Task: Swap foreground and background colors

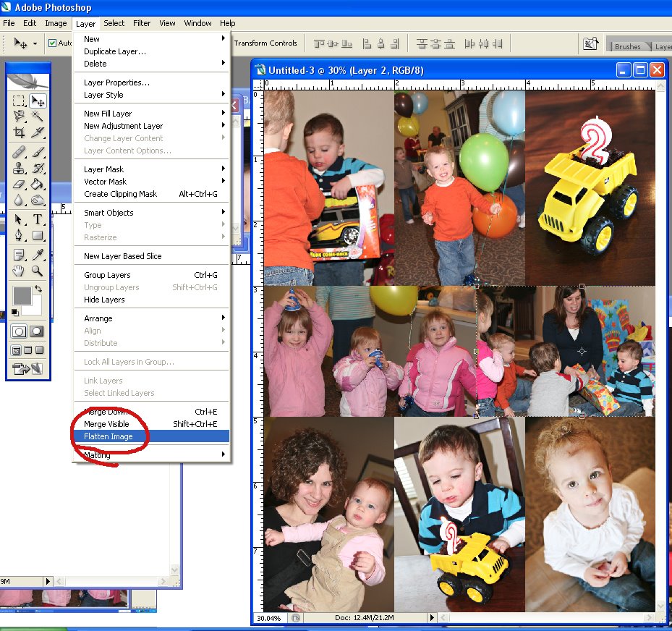Action: tap(38, 289)
